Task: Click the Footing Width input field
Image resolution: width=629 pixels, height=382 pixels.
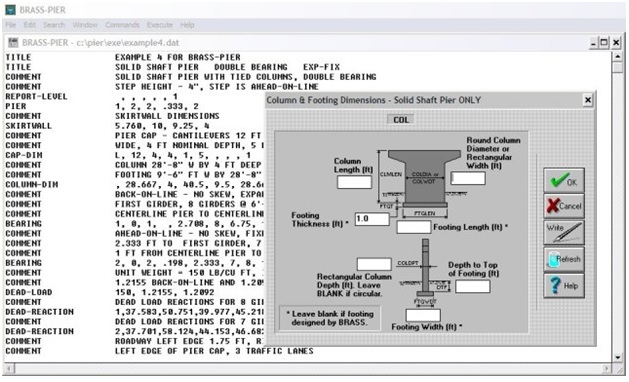Action: [423, 315]
